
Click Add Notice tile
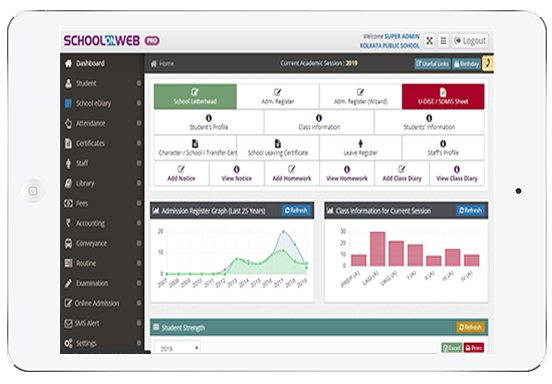(x=181, y=174)
